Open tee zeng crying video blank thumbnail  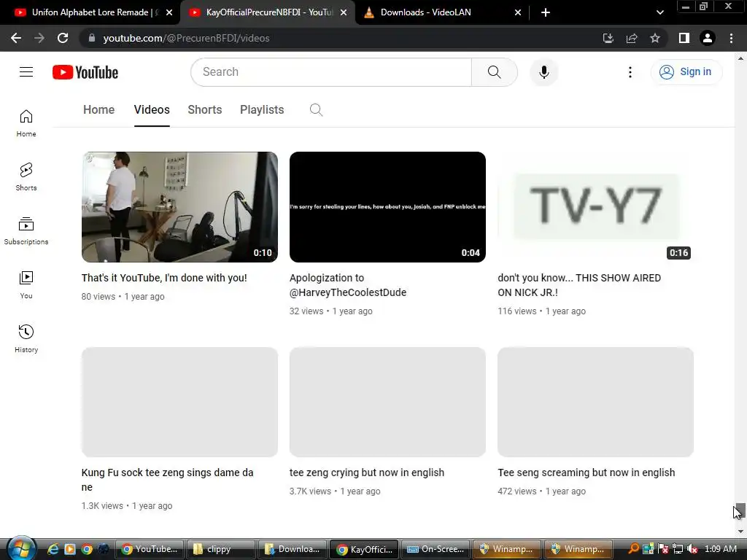(387, 402)
